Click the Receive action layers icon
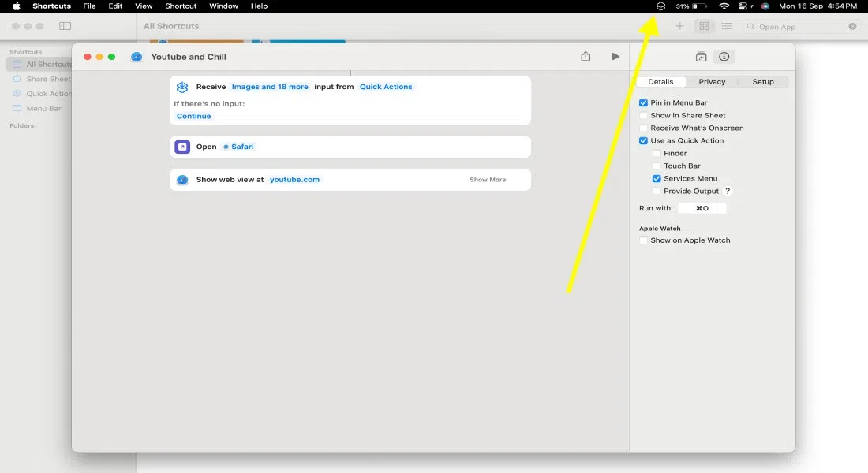The width and height of the screenshot is (868, 473). pyautogui.click(x=182, y=87)
